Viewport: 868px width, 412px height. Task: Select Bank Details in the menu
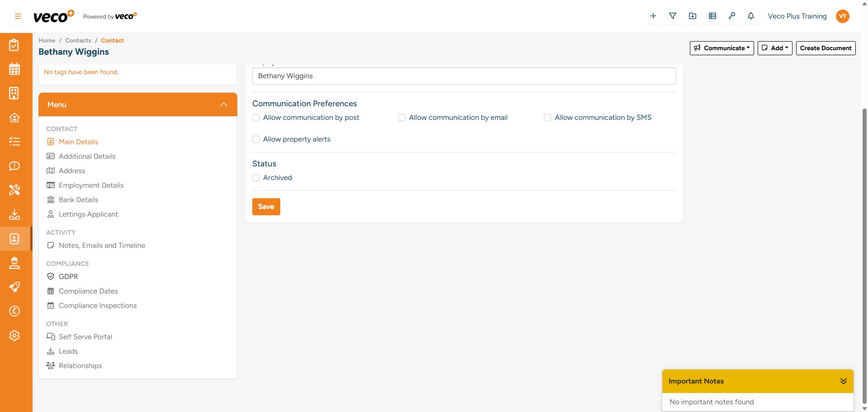tap(78, 199)
